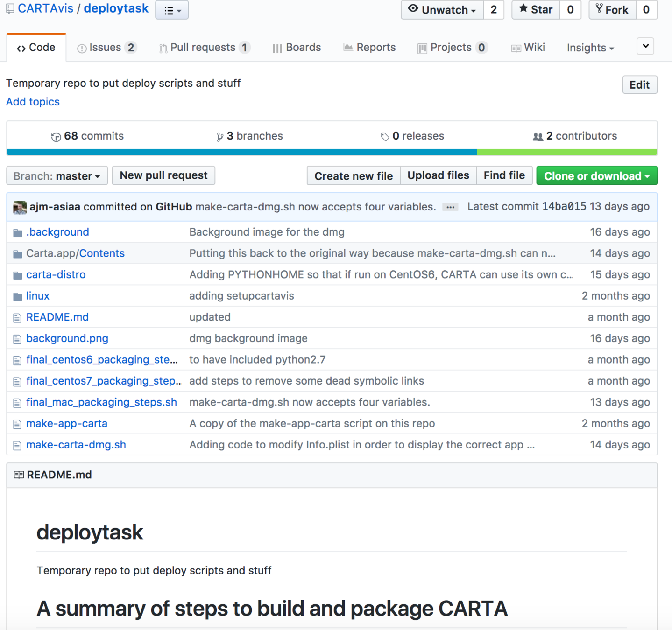Image resolution: width=672 pixels, height=630 pixels.
Task: Fork the repository
Action: 612,10
